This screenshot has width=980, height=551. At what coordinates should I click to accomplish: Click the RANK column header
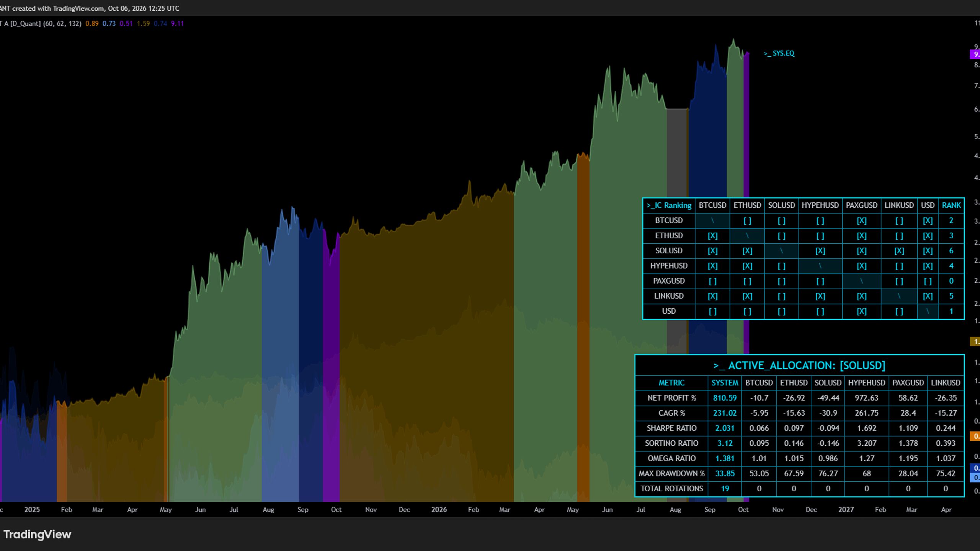[x=951, y=205]
